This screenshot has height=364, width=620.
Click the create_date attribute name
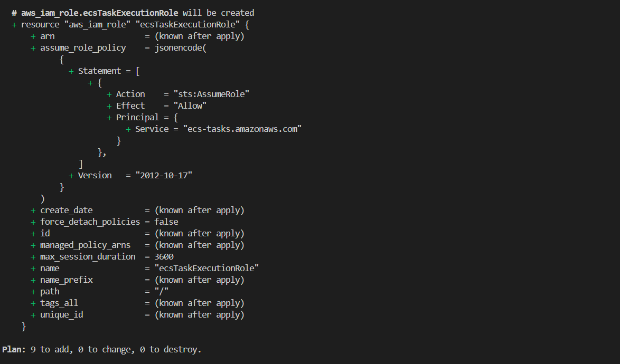[x=67, y=210]
